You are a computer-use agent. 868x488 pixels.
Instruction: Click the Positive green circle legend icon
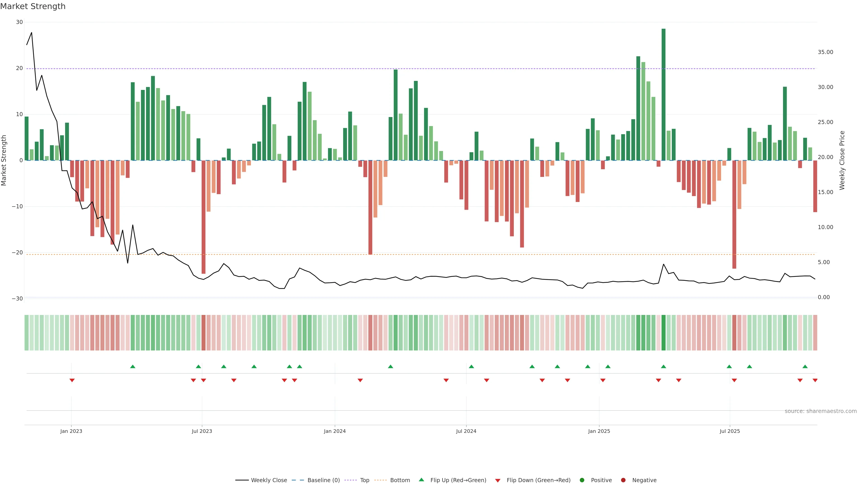click(x=582, y=480)
